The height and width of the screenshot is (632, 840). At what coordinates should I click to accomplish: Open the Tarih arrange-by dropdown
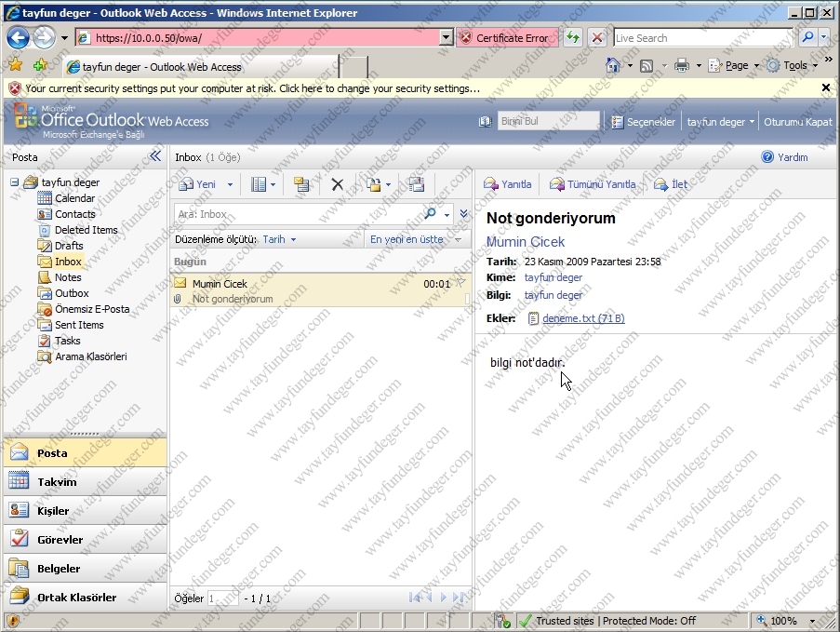(279, 239)
